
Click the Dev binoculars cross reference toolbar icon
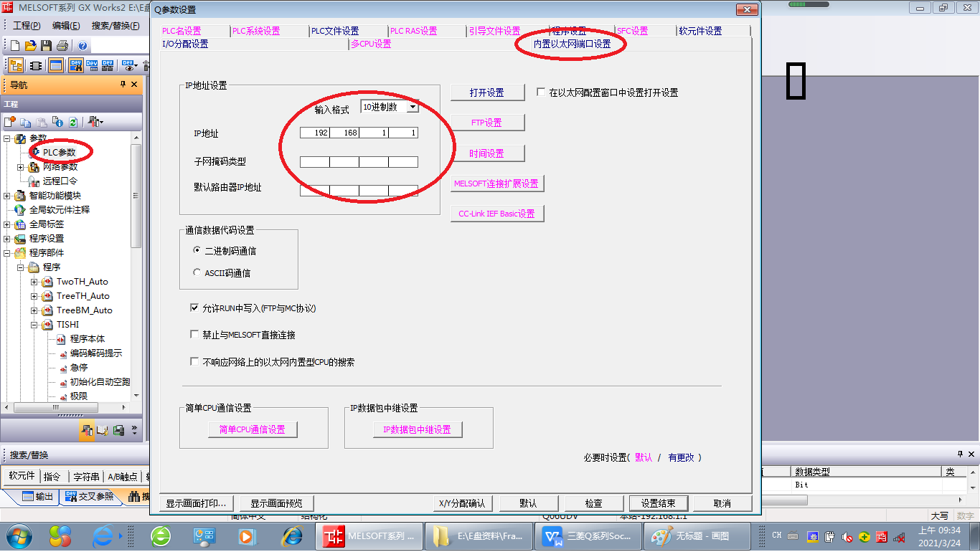(x=75, y=66)
